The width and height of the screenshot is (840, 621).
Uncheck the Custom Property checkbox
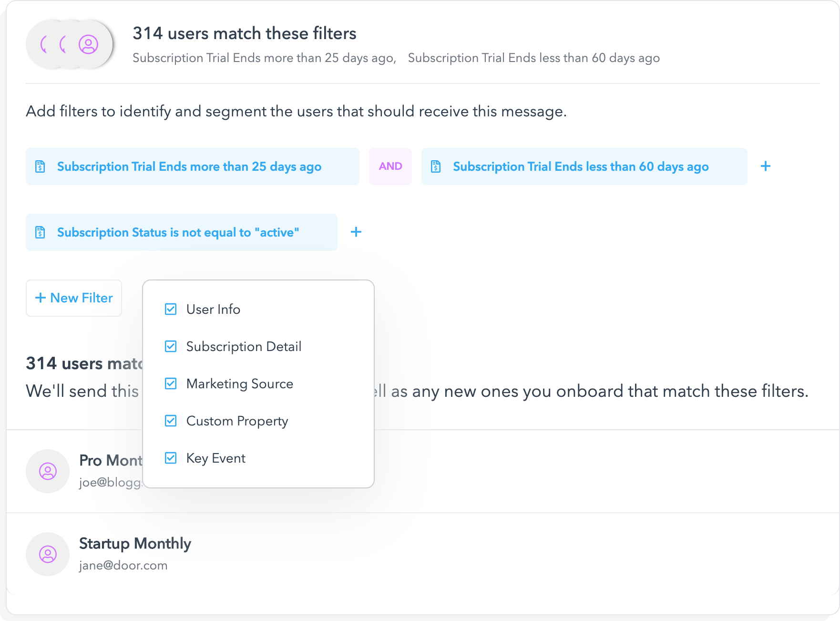(x=171, y=421)
